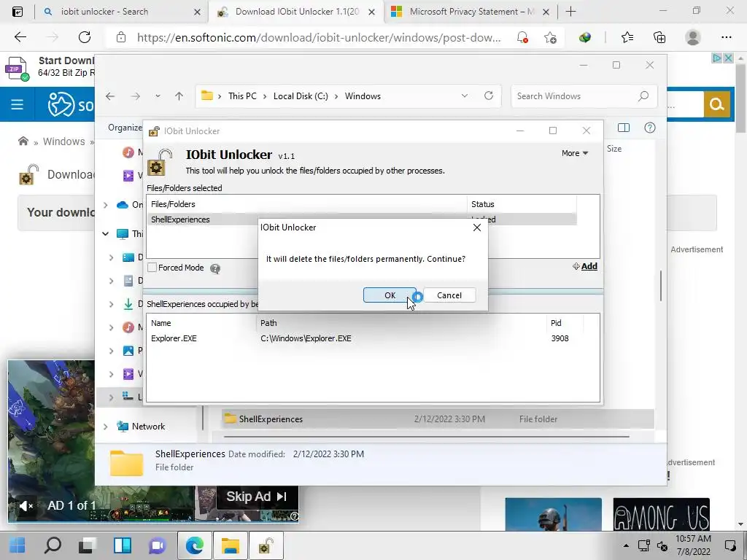Add this page to favorites star
The width and height of the screenshot is (747, 560).
click(x=550, y=38)
